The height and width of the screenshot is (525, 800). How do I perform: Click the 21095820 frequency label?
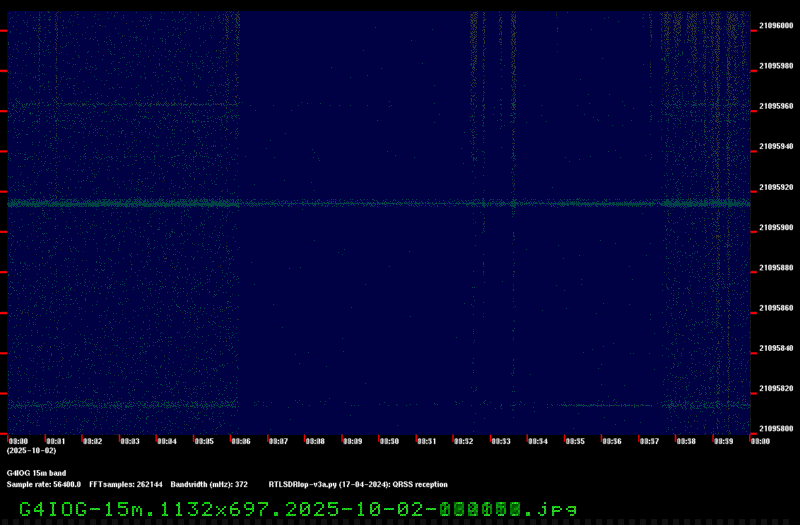click(x=776, y=389)
